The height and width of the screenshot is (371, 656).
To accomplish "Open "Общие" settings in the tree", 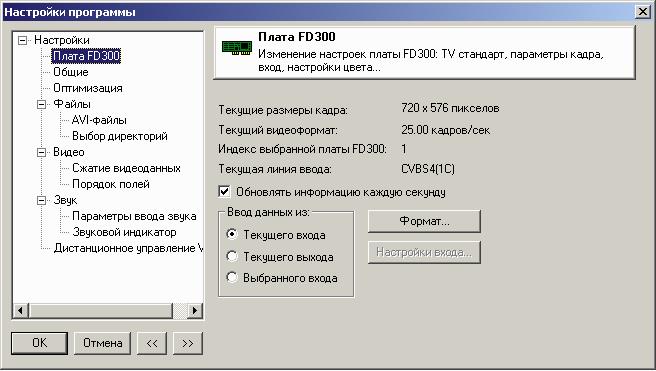I will pos(71,72).
